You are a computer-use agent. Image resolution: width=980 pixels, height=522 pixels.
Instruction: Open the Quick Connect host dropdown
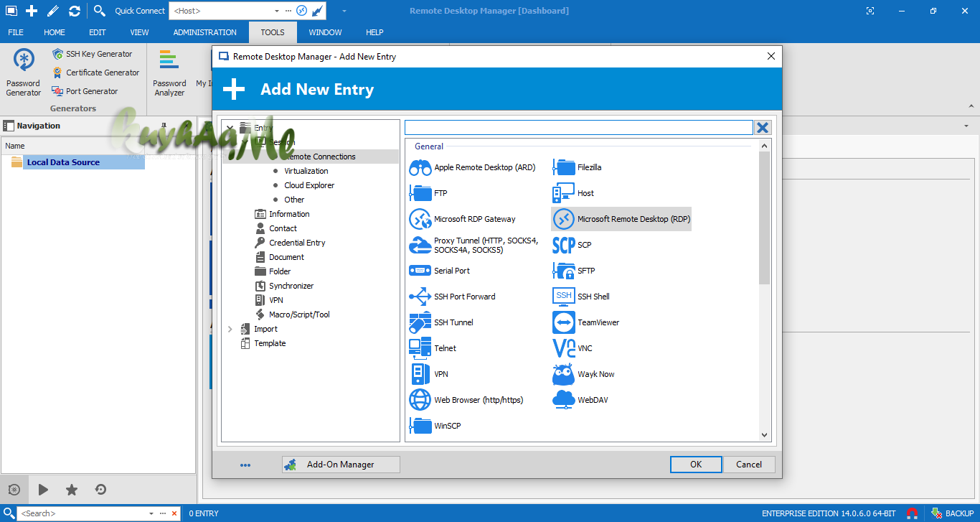[277, 11]
